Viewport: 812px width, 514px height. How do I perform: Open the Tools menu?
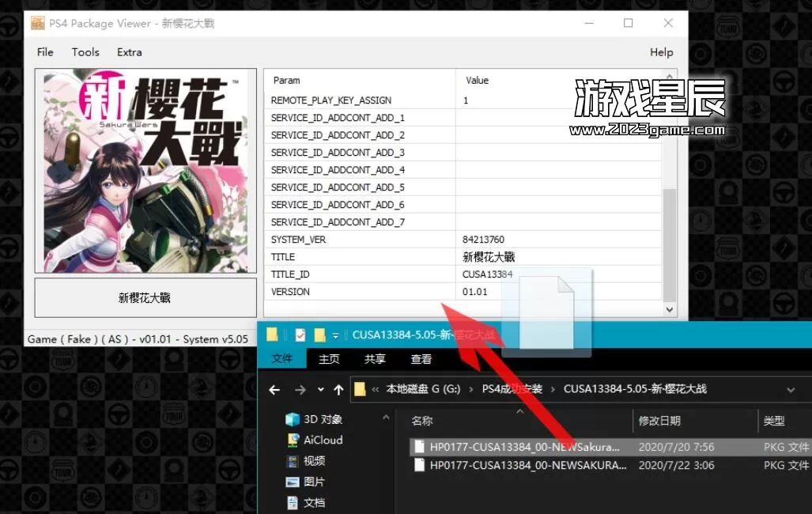85,52
